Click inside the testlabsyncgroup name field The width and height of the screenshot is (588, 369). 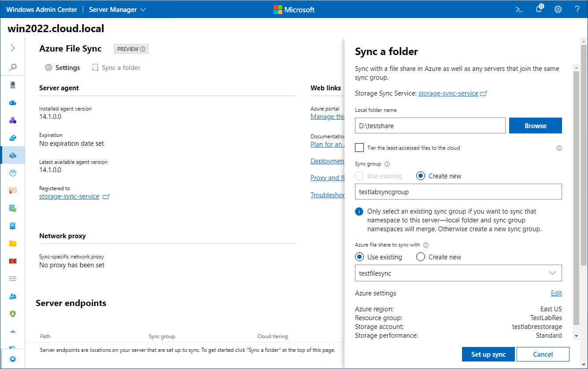pyautogui.click(x=458, y=192)
